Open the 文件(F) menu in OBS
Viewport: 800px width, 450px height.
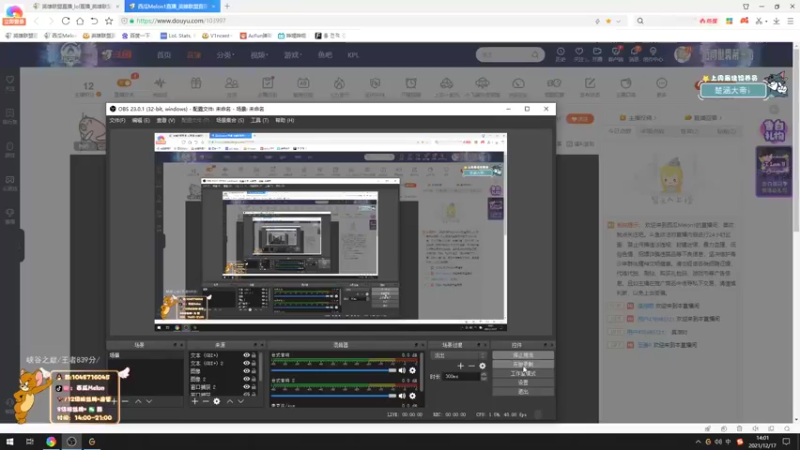pyautogui.click(x=117, y=120)
